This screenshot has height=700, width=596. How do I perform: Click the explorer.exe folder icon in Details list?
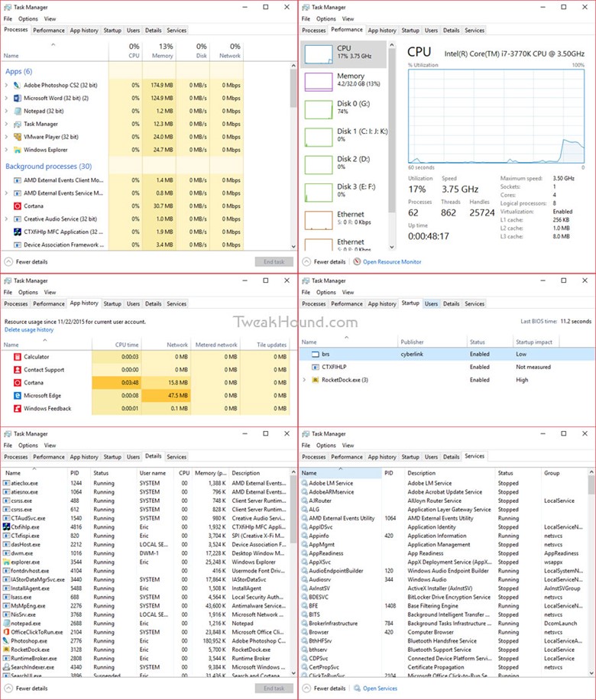point(6,562)
